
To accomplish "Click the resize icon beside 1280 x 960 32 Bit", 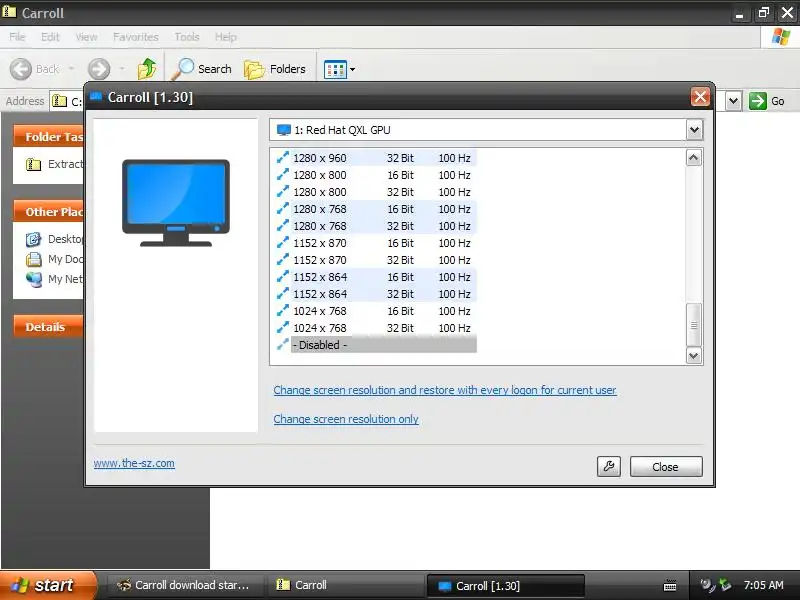I will (282, 158).
